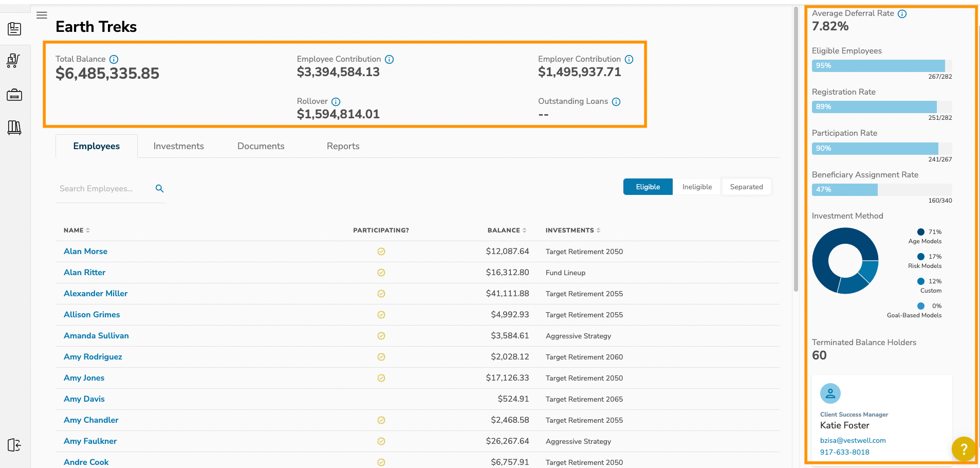Click the Earth Treks page title
This screenshot has height=468, width=980.
point(96,27)
